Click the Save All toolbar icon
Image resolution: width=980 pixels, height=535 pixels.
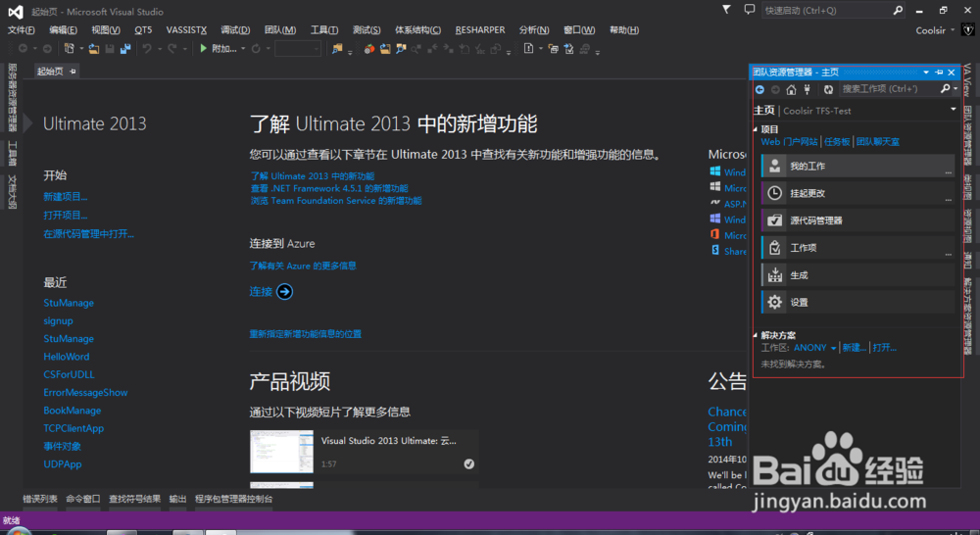(125, 48)
